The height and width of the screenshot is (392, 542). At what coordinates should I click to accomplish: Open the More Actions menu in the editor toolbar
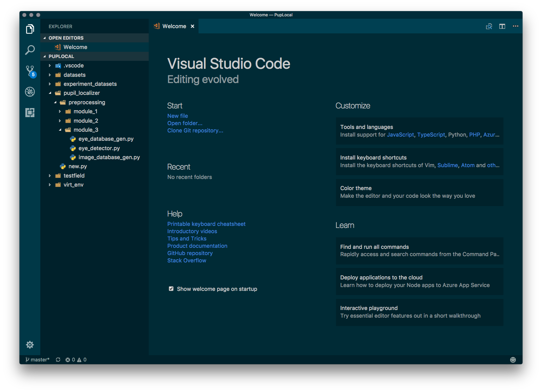tap(516, 26)
